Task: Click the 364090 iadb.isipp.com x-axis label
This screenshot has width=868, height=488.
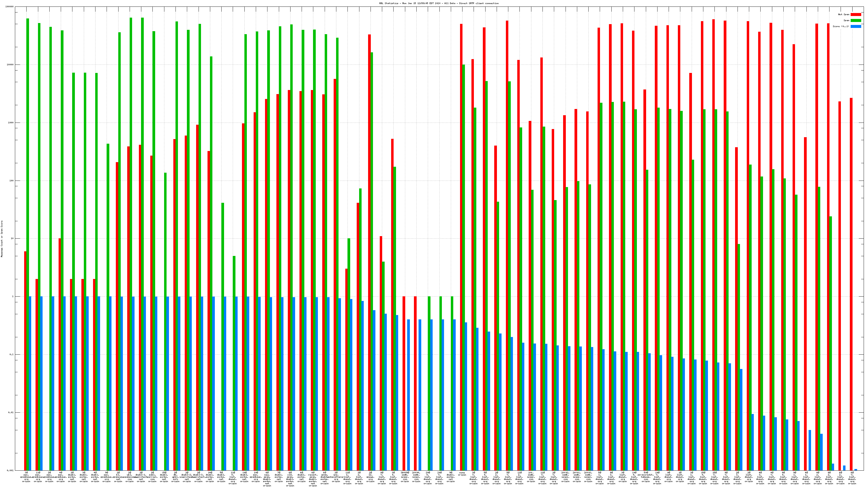Action: coord(405,477)
